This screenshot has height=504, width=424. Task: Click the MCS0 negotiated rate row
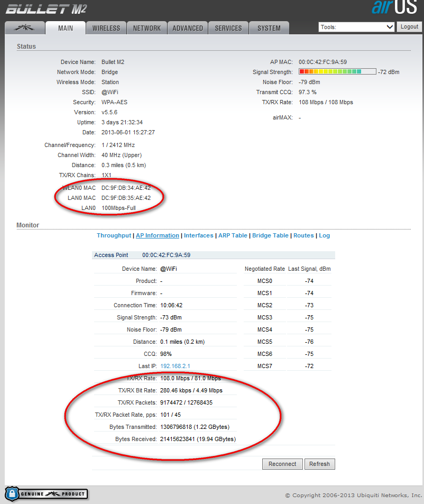point(287,281)
